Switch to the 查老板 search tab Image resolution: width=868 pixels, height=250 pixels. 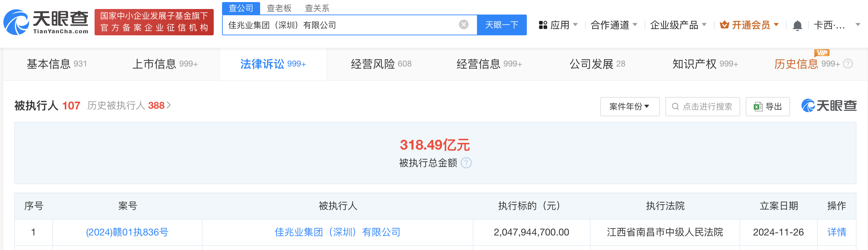279,8
